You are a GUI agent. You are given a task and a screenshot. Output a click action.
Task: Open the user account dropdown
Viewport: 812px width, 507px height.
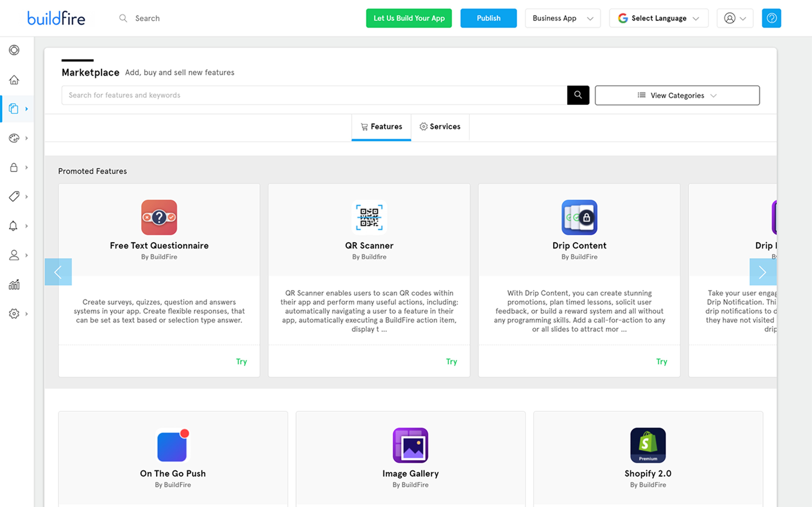click(735, 18)
